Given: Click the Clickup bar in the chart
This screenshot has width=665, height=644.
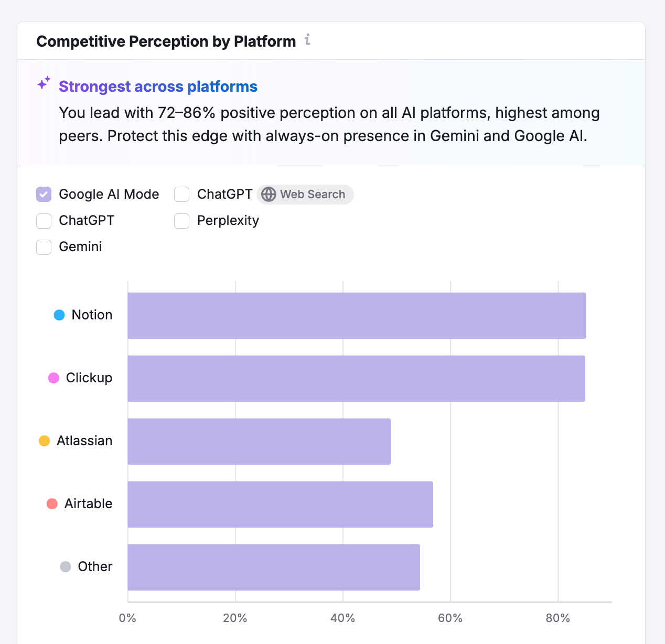Looking at the screenshot, I should 357,378.
